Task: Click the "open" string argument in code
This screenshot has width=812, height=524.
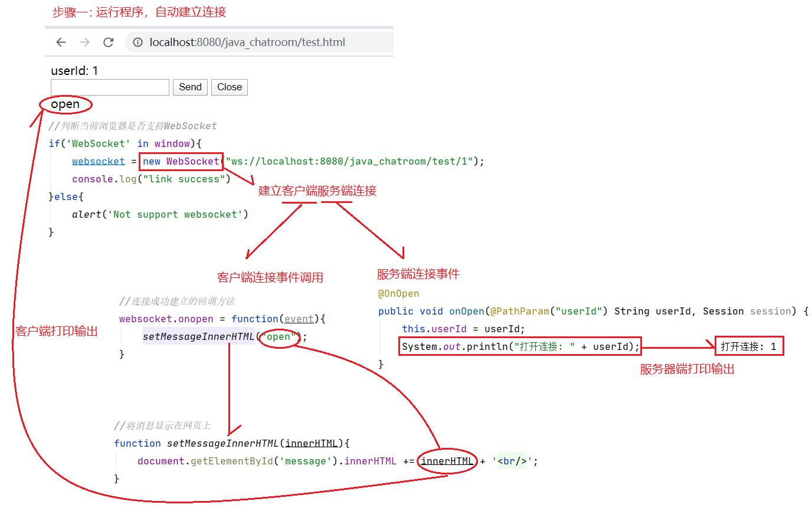Action: (279, 336)
